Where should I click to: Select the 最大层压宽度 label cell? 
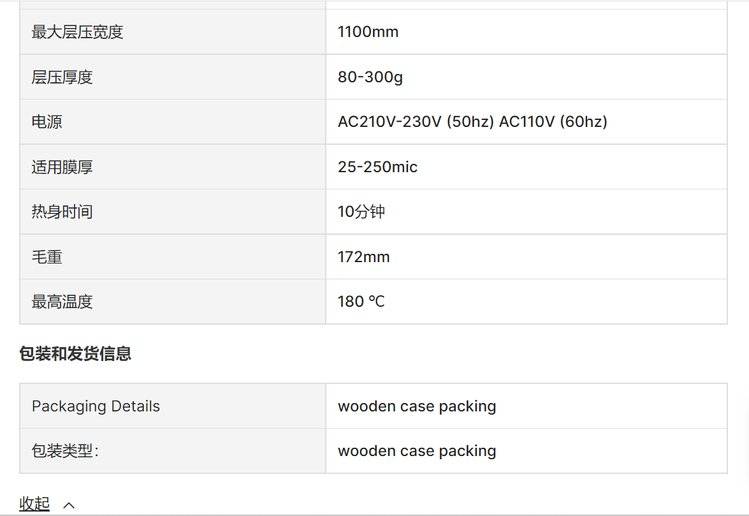coord(77,32)
